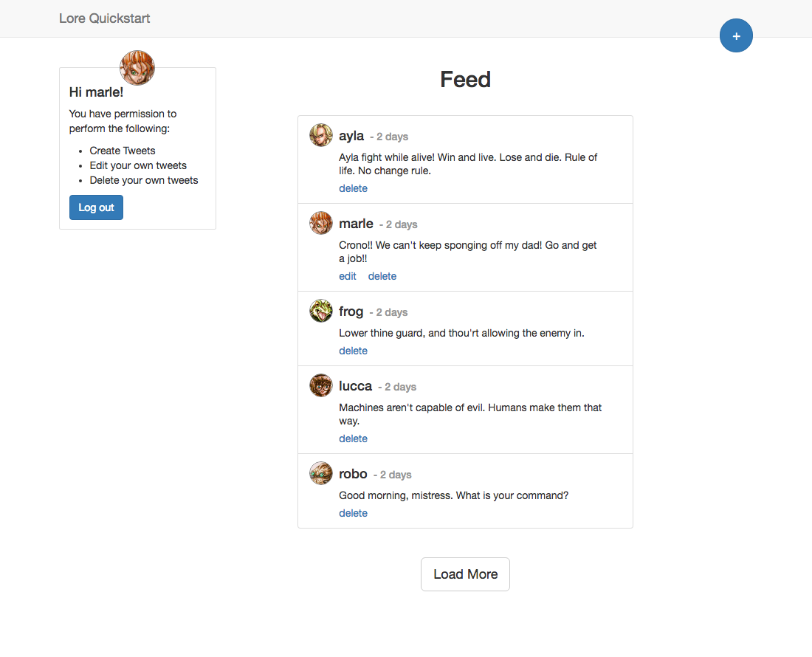Click marle's avatar next to her tweet
This screenshot has height=657, width=812.
[x=321, y=223]
